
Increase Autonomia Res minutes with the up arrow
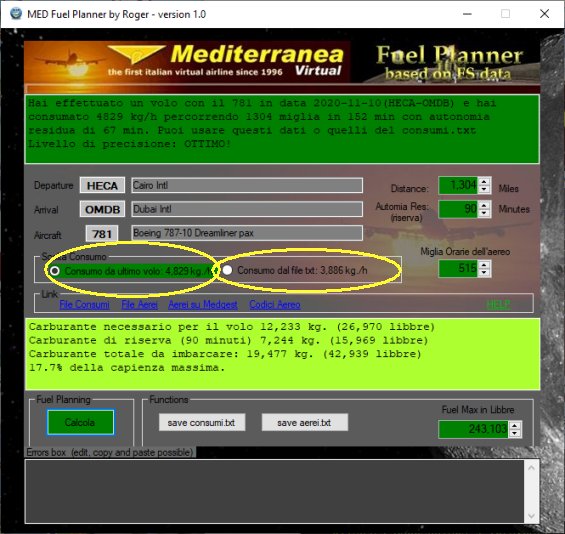click(484, 205)
